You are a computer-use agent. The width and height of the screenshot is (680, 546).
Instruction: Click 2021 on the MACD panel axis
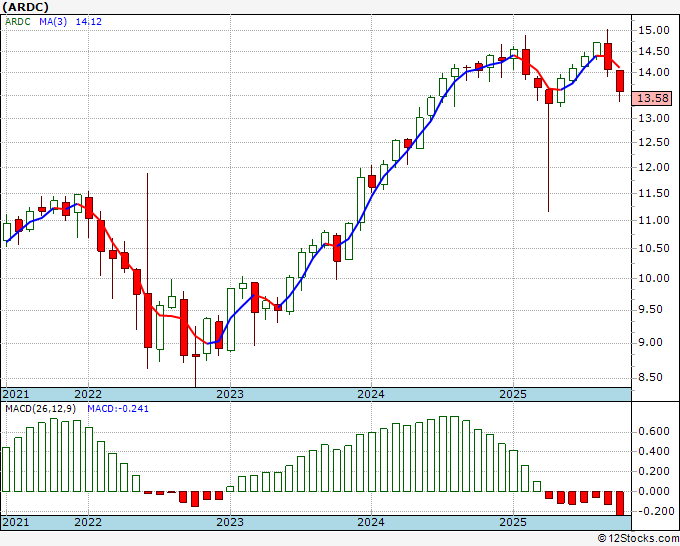coord(16,522)
